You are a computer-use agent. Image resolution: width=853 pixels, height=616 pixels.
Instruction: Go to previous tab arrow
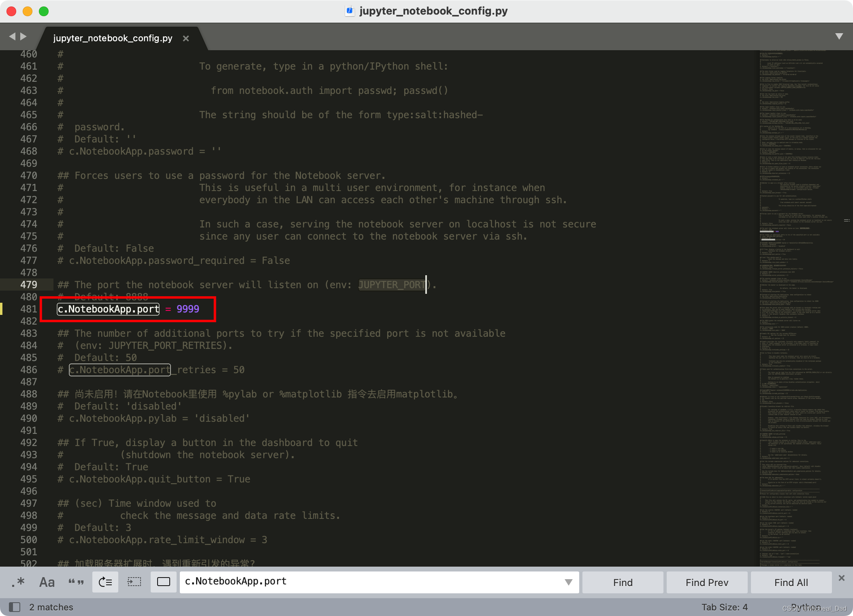tap(12, 36)
